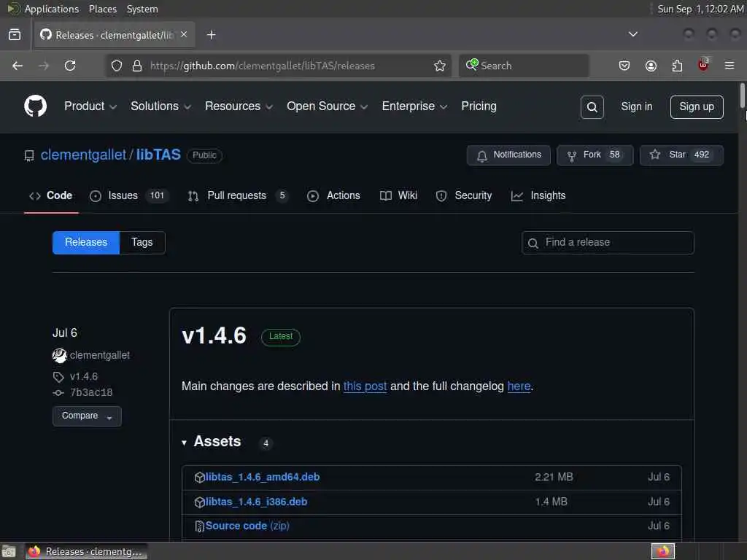
Task: Open the Firefox hamburger menu
Action: point(729,66)
